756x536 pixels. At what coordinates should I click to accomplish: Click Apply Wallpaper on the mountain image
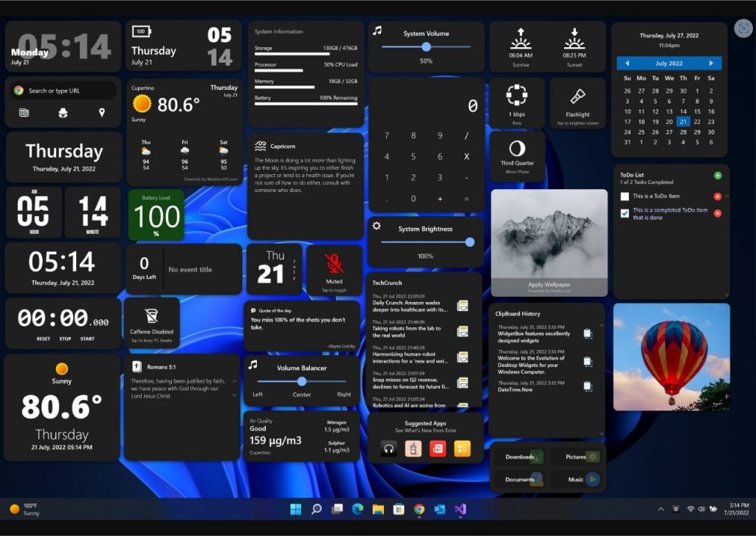[549, 284]
